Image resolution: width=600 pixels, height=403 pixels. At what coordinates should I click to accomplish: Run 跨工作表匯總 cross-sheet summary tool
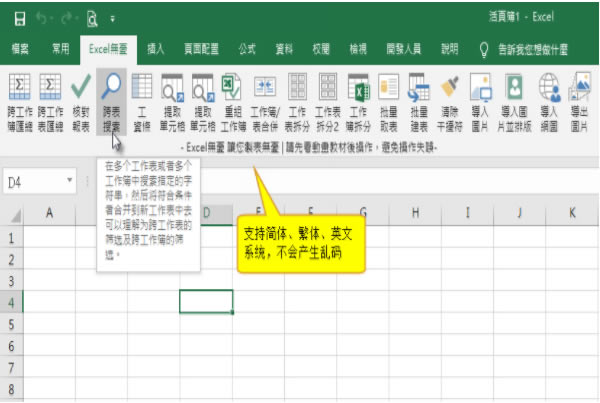(x=50, y=103)
